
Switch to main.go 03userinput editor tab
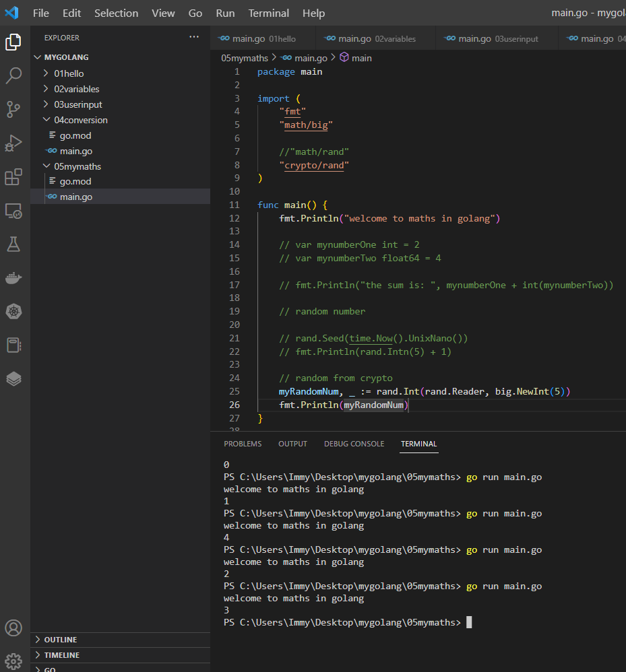pyautogui.click(x=497, y=38)
